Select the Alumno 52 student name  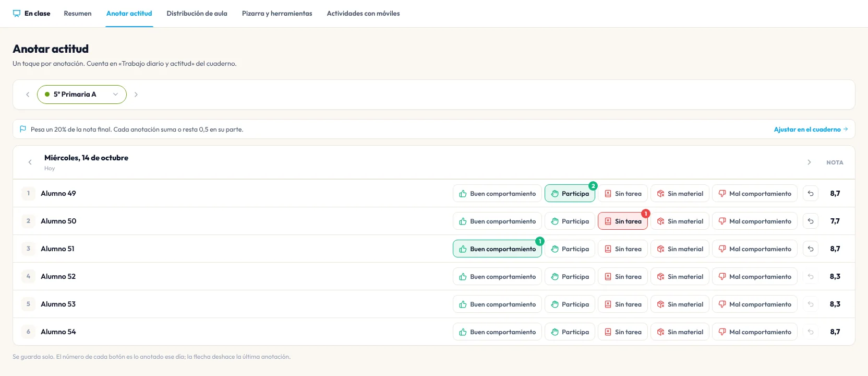[x=58, y=276]
